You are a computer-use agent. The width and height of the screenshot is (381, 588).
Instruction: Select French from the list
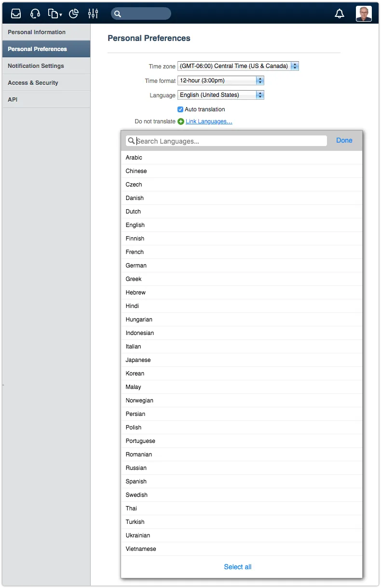[x=242, y=252]
